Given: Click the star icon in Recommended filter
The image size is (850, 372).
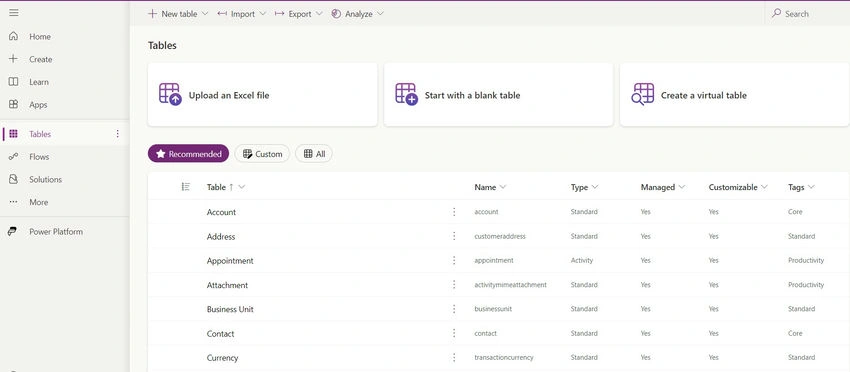Looking at the screenshot, I should click(160, 154).
